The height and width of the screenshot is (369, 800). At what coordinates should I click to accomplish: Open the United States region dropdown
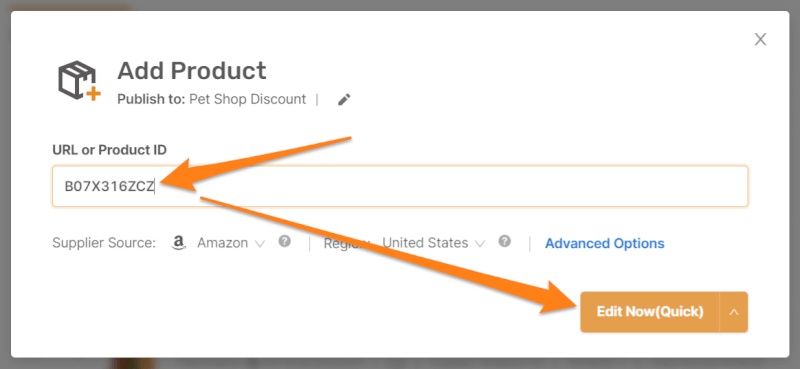coord(434,243)
